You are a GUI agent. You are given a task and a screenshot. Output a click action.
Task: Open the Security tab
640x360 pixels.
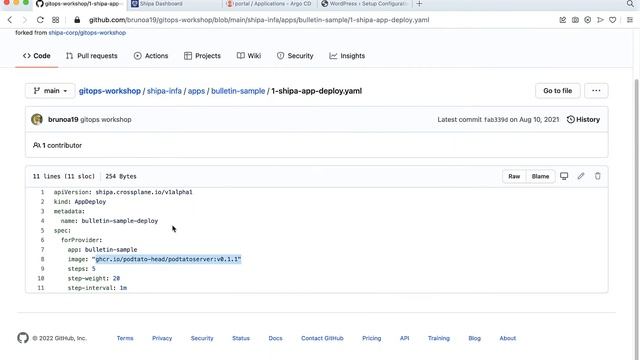coord(295,56)
